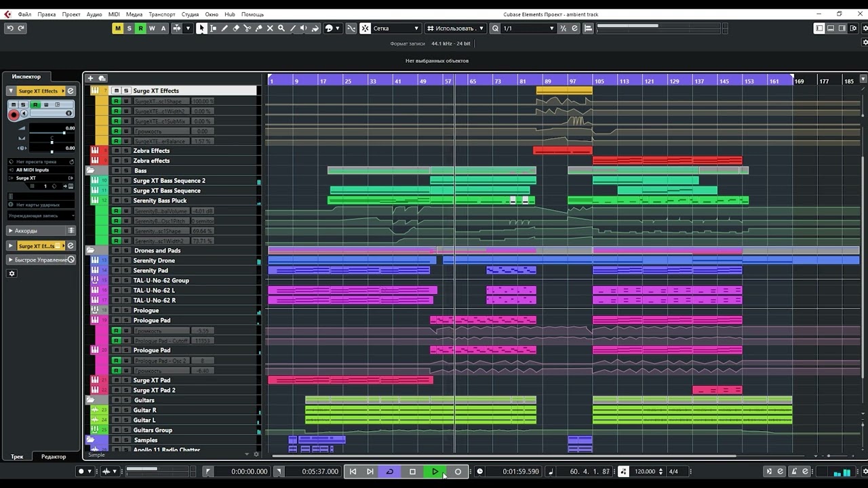Select the Zoom magnifier tool
Image resolution: width=868 pixels, height=488 pixels.
(281, 28)
